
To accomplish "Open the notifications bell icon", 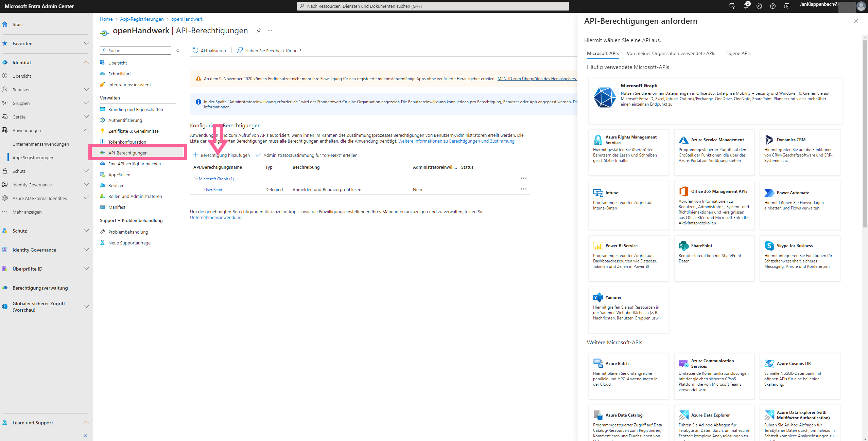I will (x=746, y=6).
